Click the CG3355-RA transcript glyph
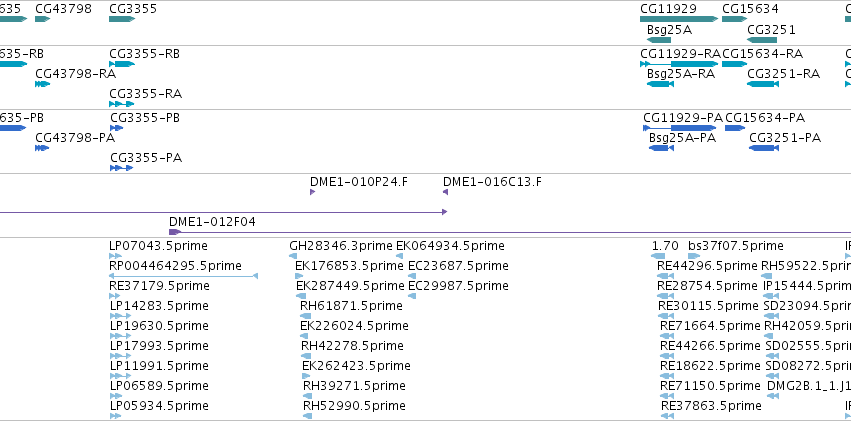851x421 pixels. (122, 104)
